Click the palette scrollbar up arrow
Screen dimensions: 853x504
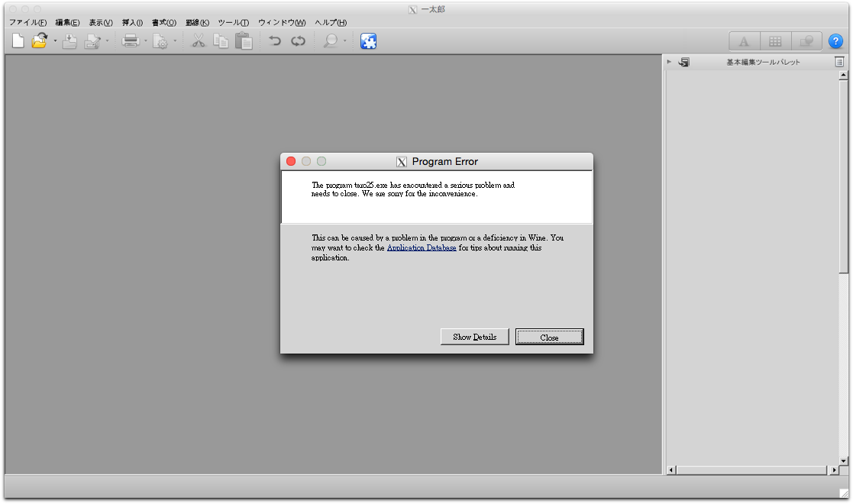pos(843,76)
